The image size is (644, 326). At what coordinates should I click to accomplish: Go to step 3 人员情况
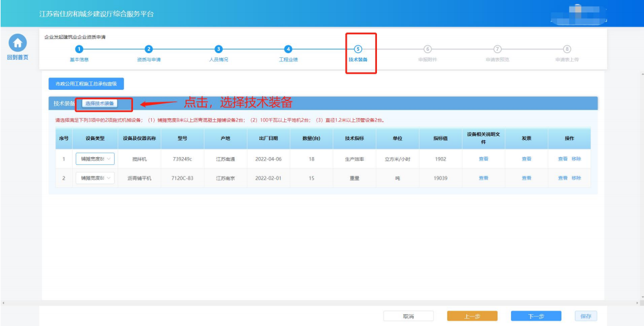pos(219,49)
